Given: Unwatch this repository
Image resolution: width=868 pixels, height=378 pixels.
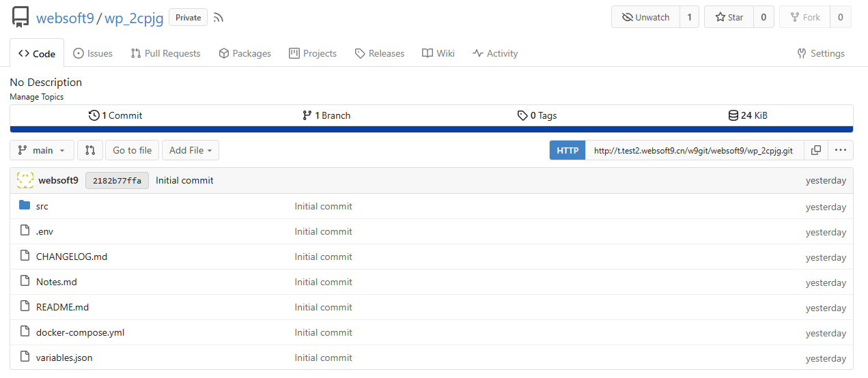Looking at the screenshot, I should [645, 18].
